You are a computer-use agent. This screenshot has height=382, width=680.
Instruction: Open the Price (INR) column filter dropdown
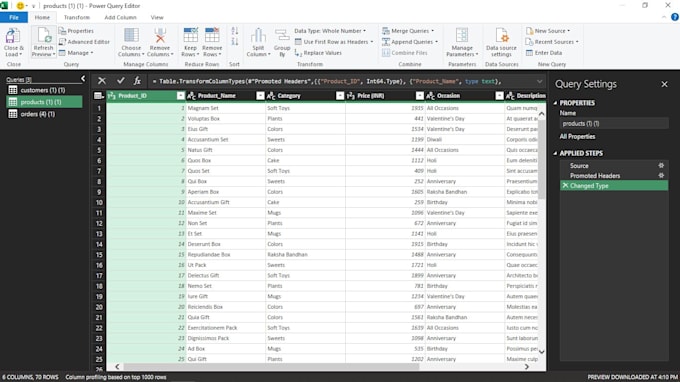coord(420,96)
